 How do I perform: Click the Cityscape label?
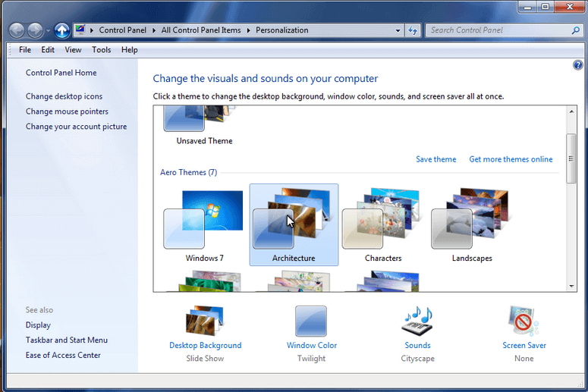417,359
